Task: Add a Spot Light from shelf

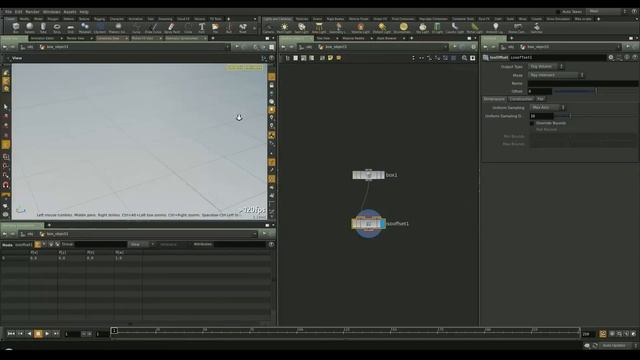Action: tap(302, 28)
